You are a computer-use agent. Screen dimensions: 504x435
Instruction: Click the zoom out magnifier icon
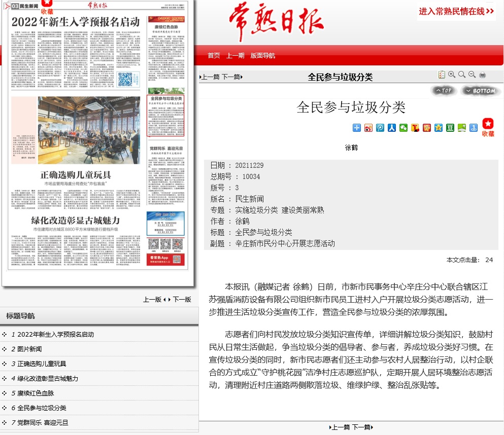coord(472,75)
